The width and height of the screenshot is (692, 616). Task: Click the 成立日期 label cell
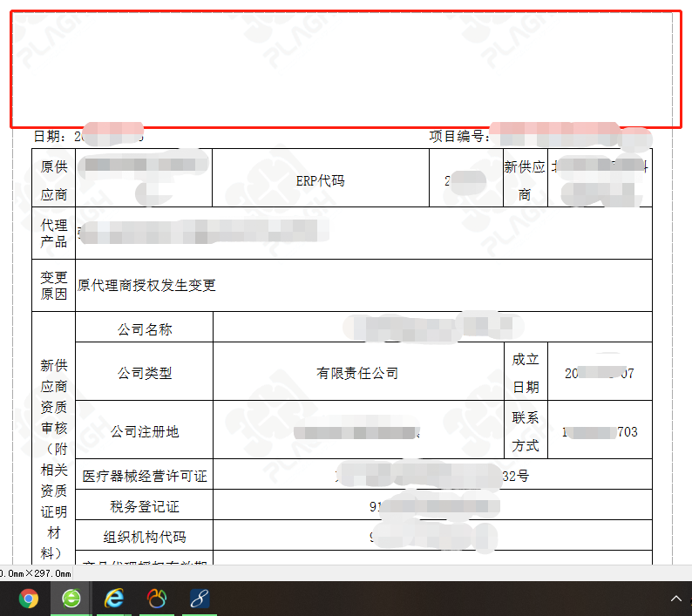[526, 371]
